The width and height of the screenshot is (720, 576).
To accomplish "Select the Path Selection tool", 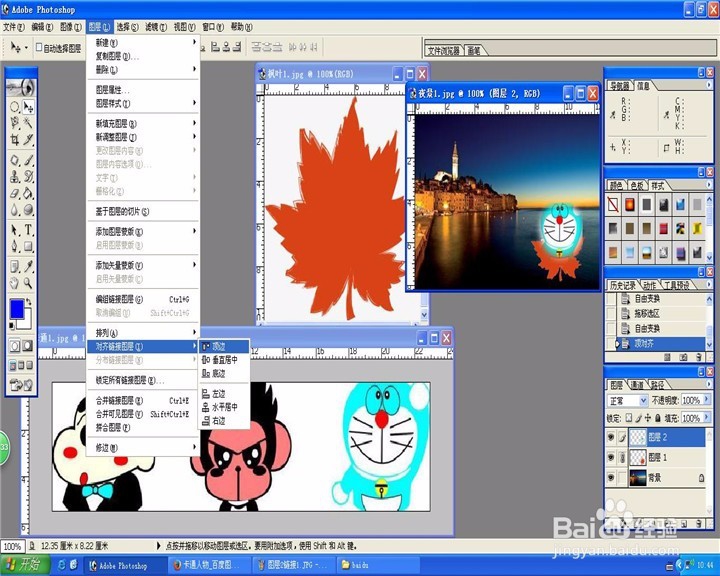I will pyautogui.click(x=15, y=230).
